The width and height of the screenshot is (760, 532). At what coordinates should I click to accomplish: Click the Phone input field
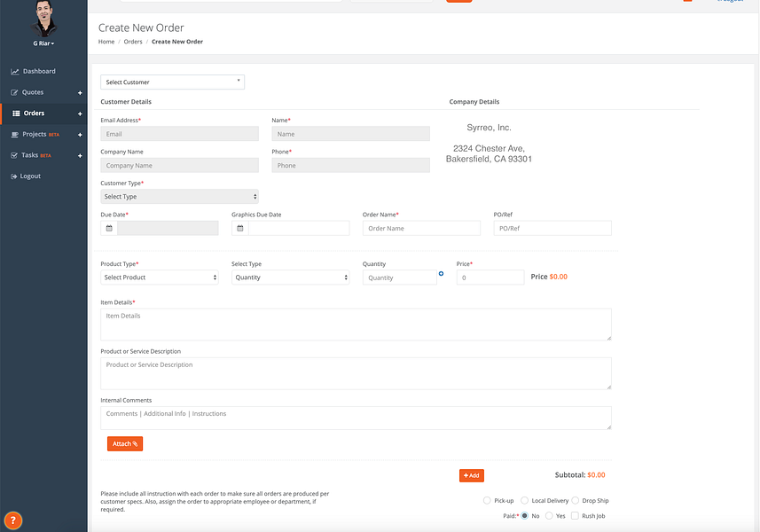coord(350,165)
